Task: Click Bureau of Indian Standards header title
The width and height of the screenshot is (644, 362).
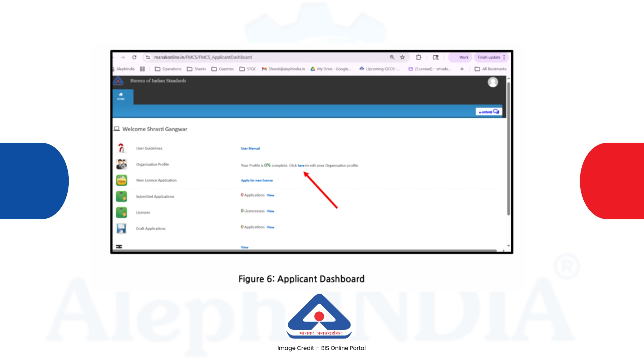Action: [158, 81]
